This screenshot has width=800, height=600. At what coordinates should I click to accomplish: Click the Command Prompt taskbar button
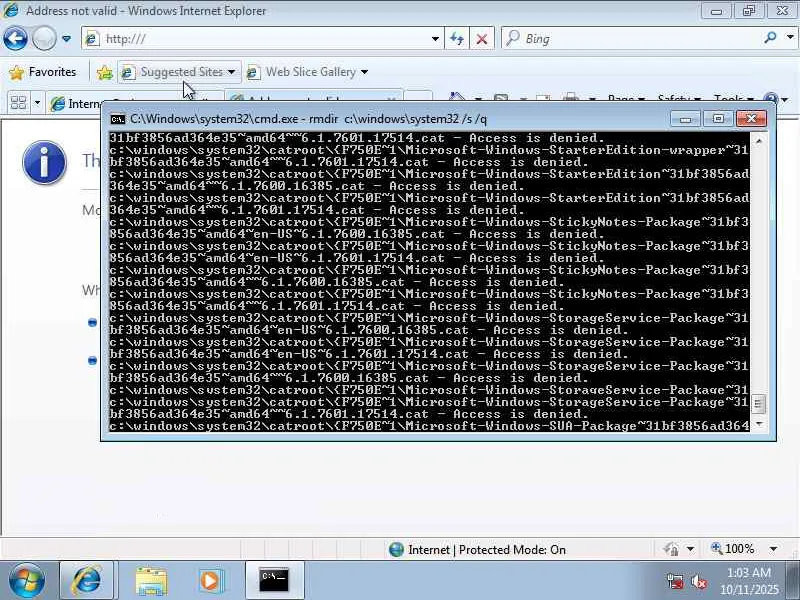coord(274,580)
